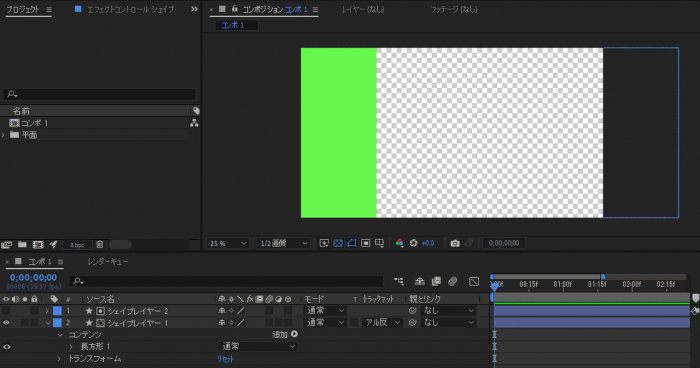The height and width of the screenshot is (368, 700).
Task: Click リセット link for トランスフォーム
Action: (x=225, y=359)
